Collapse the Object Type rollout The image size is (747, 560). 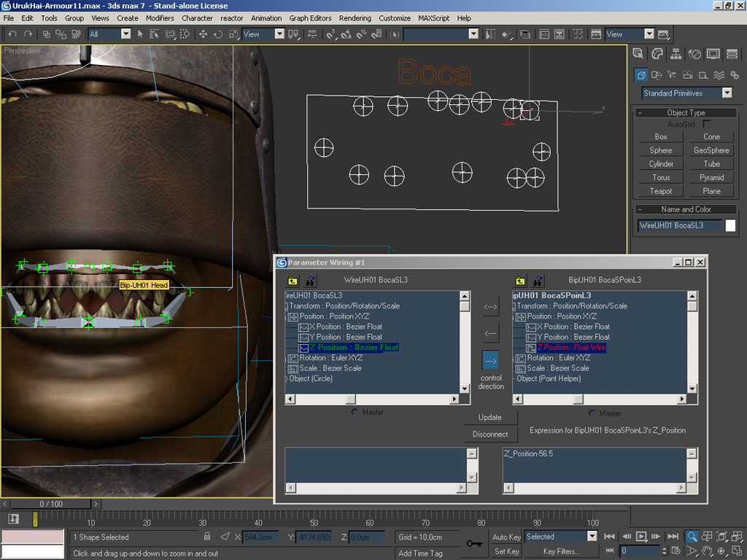tap(686, 113)
